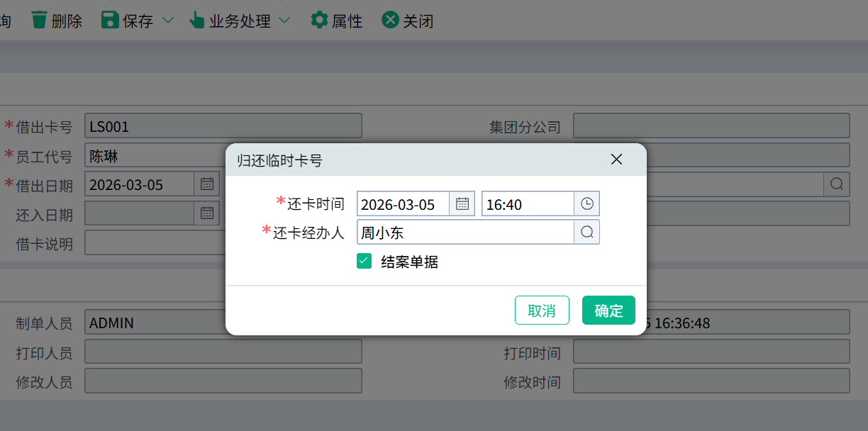The height and width of the screenshot is (431, 868).
Task: Click the 还卡经办人 search lookup icon
Action: (x=587, y=233)
